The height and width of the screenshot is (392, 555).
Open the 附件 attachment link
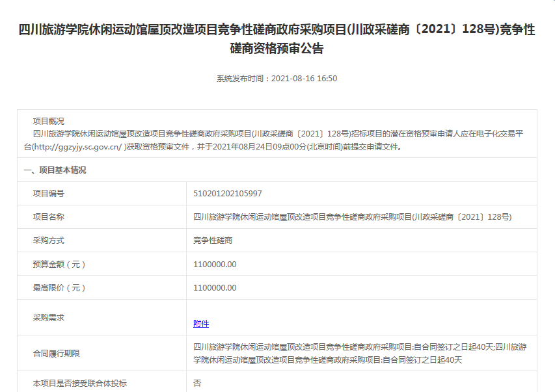pos(200,323)
